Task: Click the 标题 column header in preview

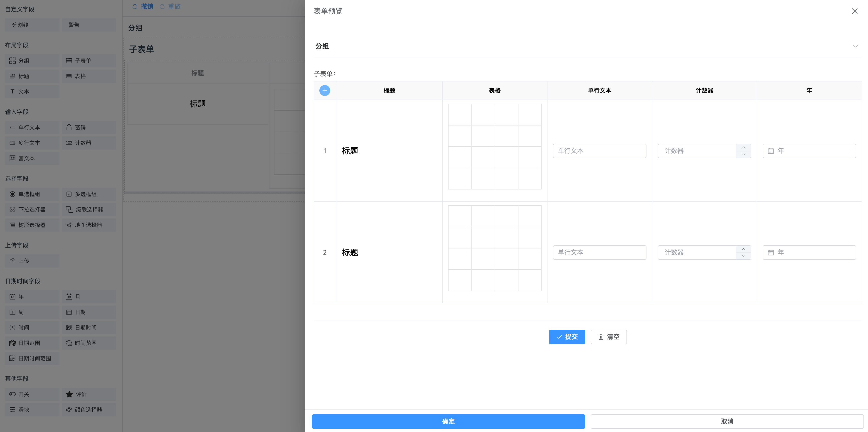Action: 389,91
